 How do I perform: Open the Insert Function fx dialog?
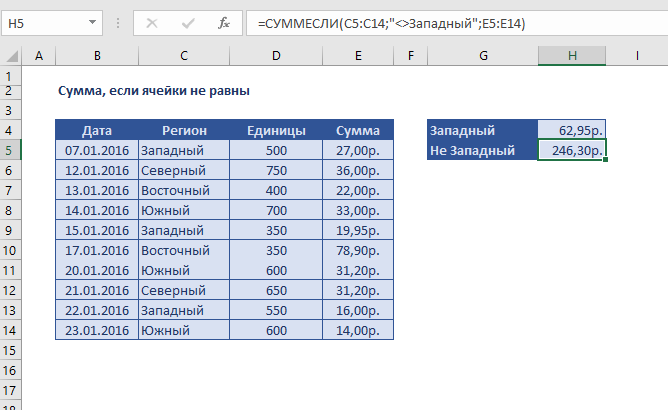click(x=224, y=23)
